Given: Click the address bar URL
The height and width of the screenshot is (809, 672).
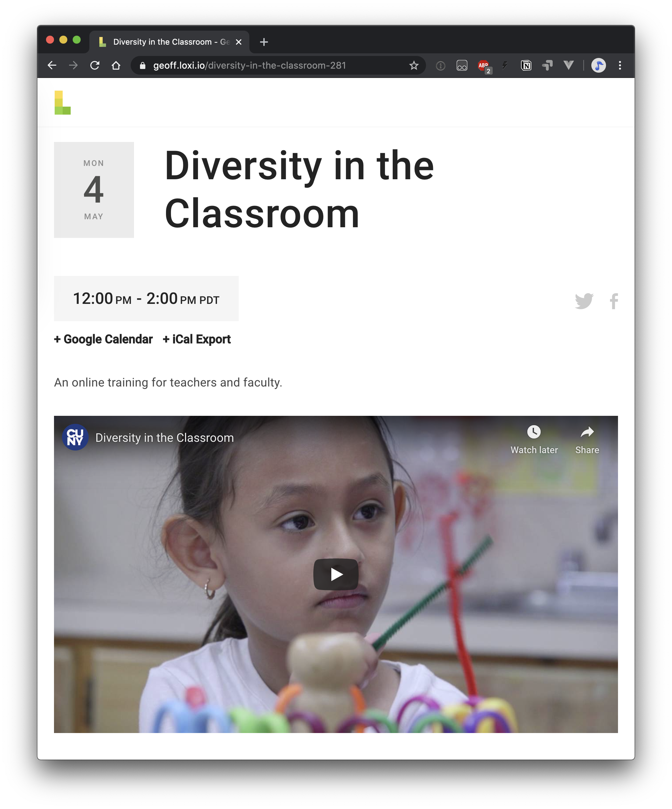Looking at the screenshot, I should coord(249,66).
